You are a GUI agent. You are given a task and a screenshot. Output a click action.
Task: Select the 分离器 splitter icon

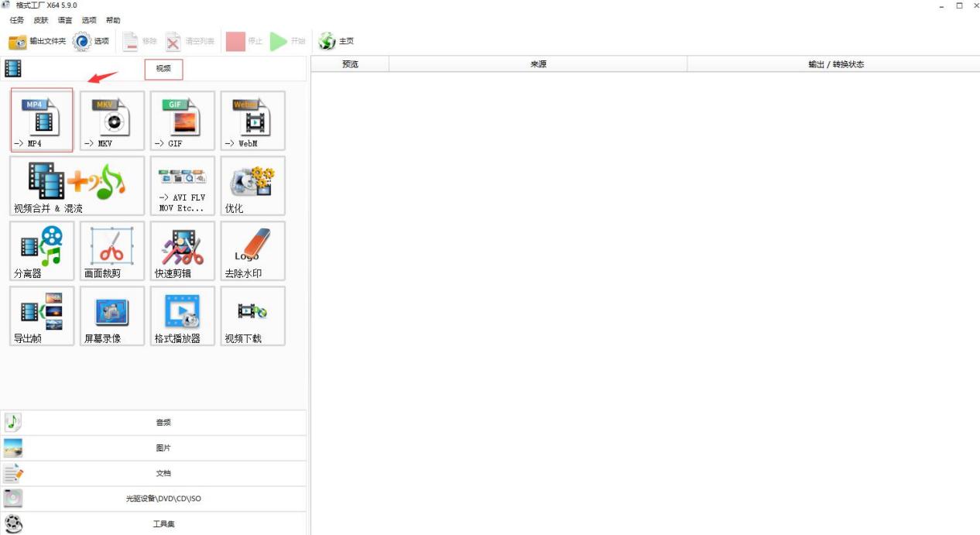[x=42, y=250]
